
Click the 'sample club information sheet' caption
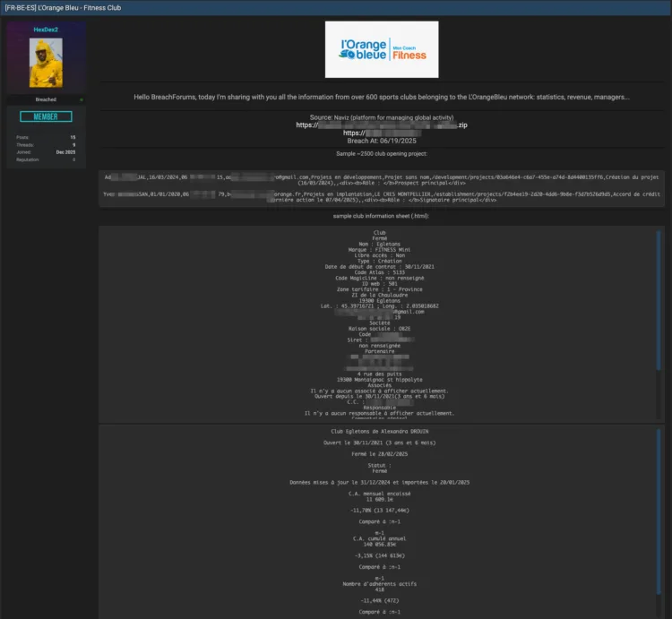pos(381,216)
